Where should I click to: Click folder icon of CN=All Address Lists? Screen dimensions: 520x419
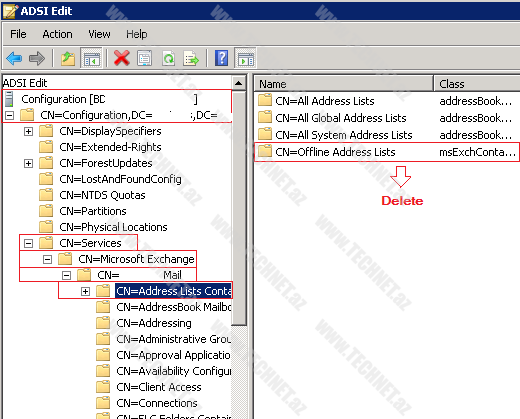click(x=265, y=100)
